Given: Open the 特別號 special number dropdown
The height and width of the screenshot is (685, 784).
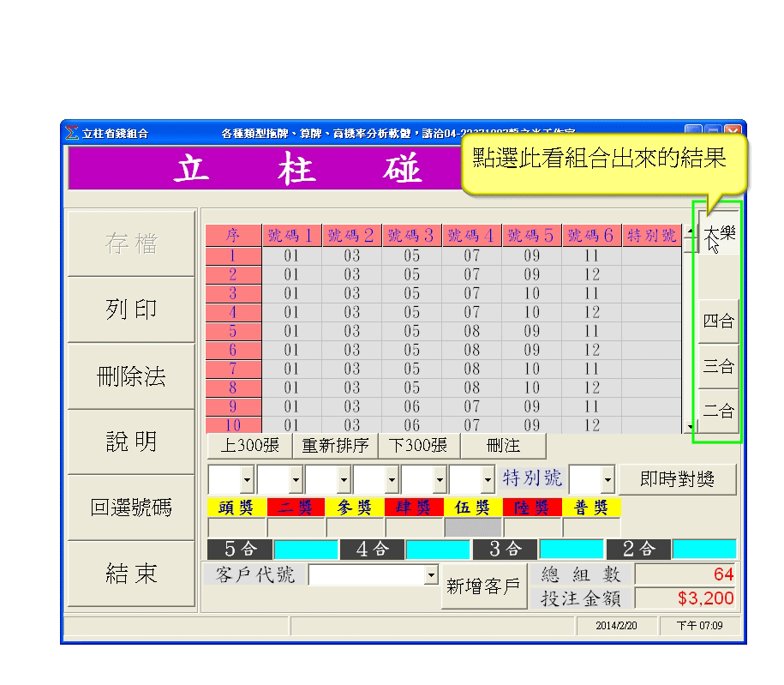Looking at the screenshot, I should point(607,480).
